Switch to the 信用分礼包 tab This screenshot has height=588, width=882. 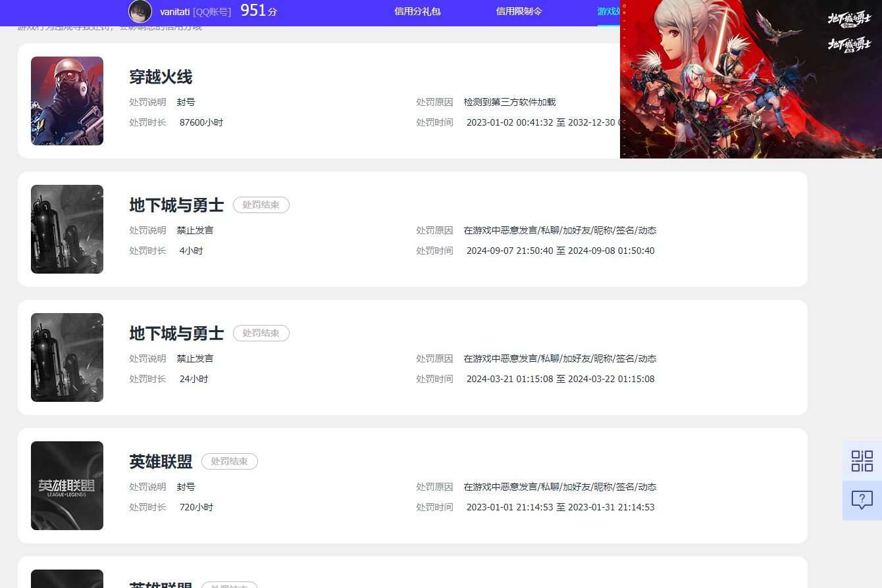pyautogui.click(x=417, y=11)
